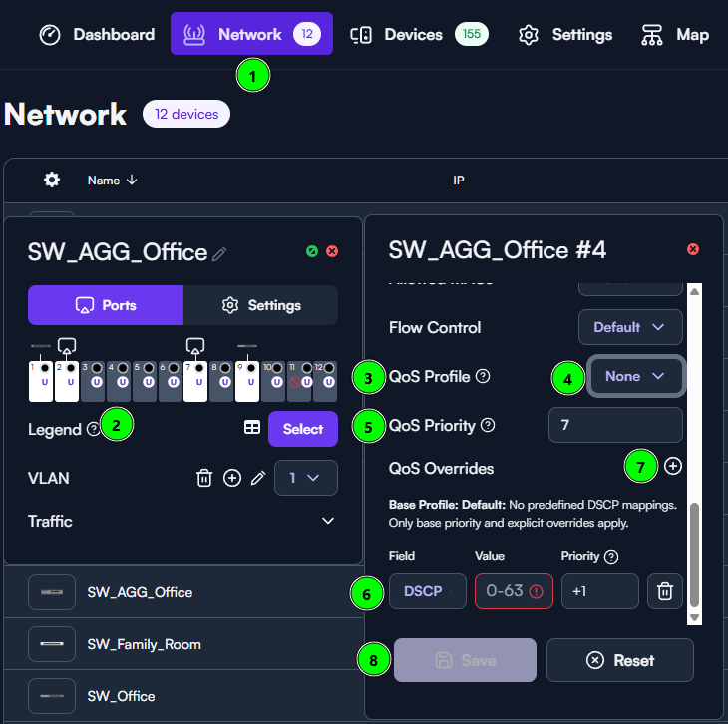
Task: Delete the selected VLAN with trash icon
Action: point(204,479)
